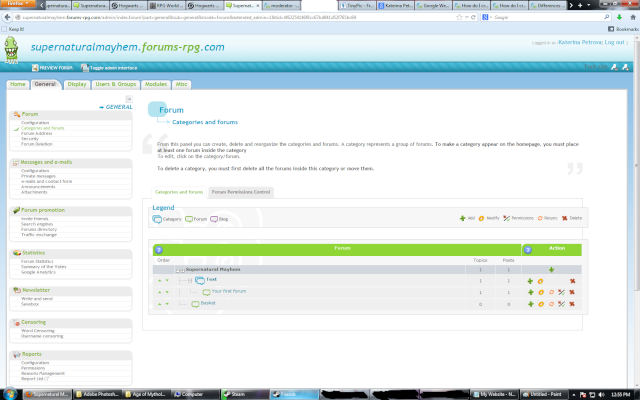Switch to Adobe Photoshop in the taskbar
The height and width of the screenshot is (400, 640).
point(97,394)
